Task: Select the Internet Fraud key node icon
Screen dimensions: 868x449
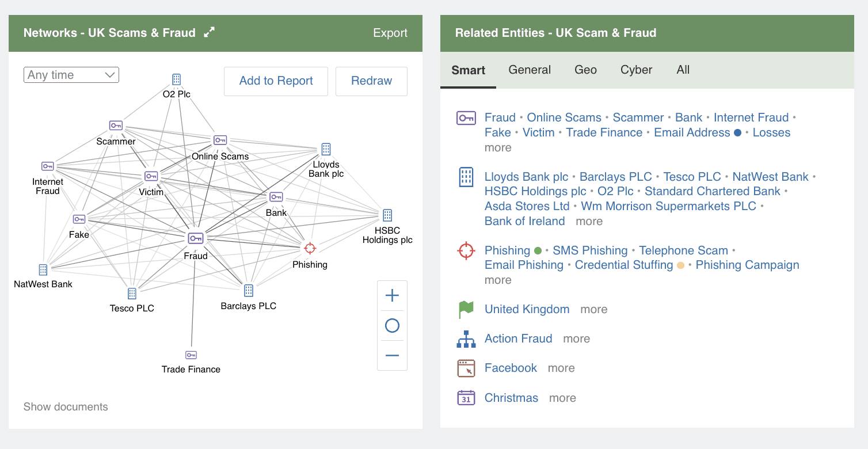Action: point(48,166)
